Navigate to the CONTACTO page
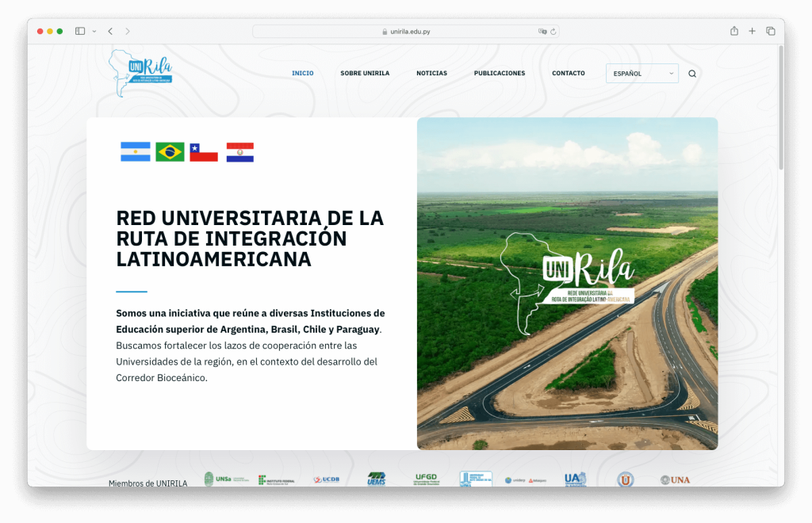The height and width of the screenshot is (523, 812). (569, 73)
